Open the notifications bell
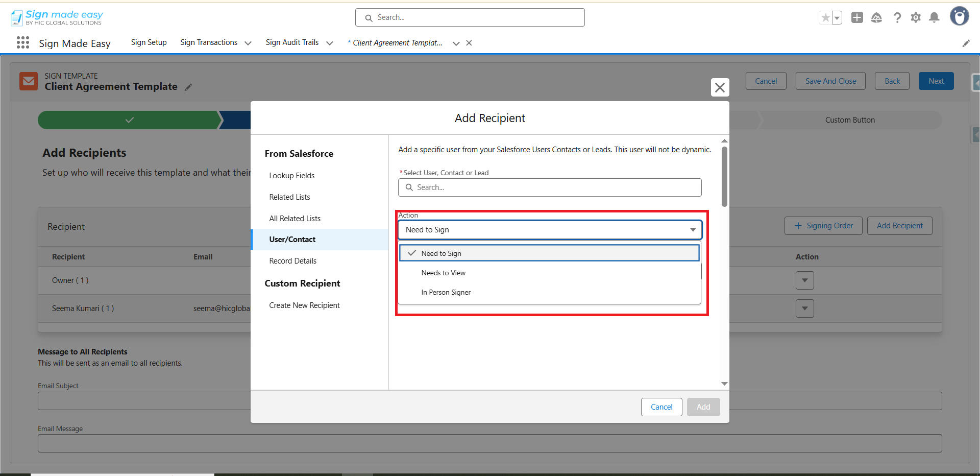The image size is (980, 476). tap(934, 18)
